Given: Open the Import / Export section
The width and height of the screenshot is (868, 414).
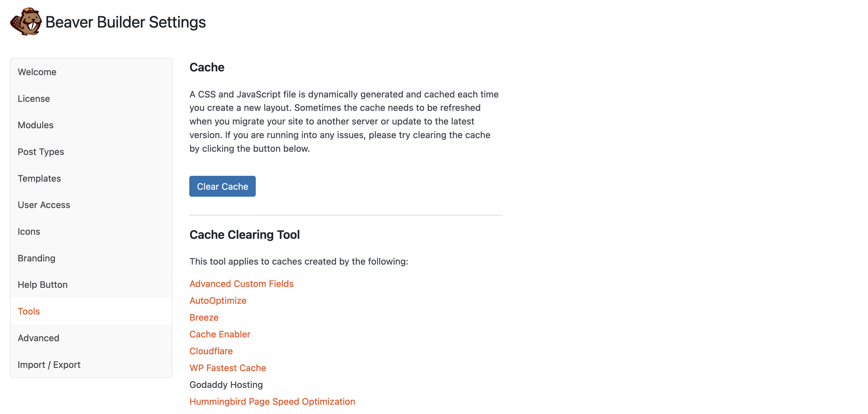Looking at the screenshot, I should (49, 364).
